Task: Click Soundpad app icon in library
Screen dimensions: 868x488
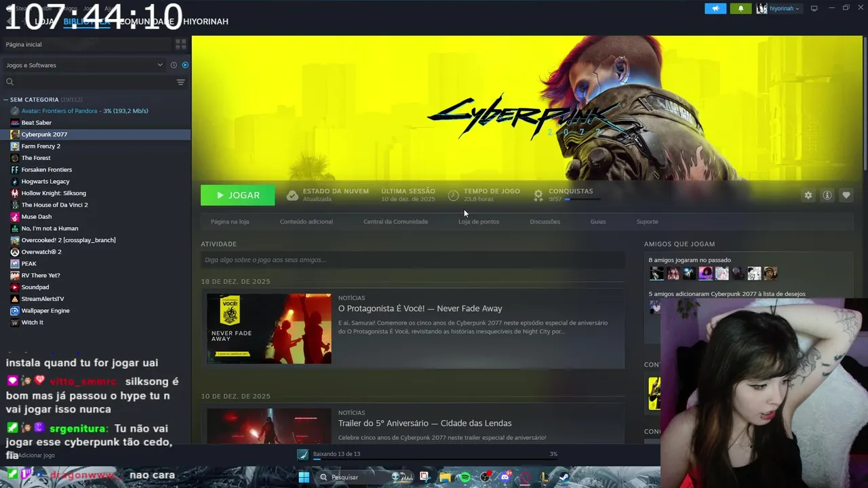Action: pos(15,287)
